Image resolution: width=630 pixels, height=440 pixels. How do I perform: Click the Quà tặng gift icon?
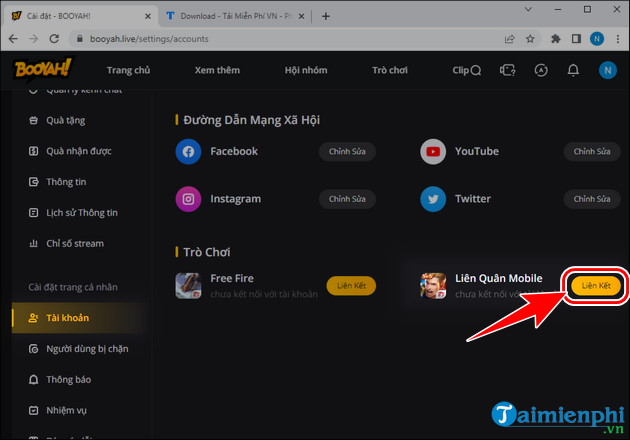34,120
